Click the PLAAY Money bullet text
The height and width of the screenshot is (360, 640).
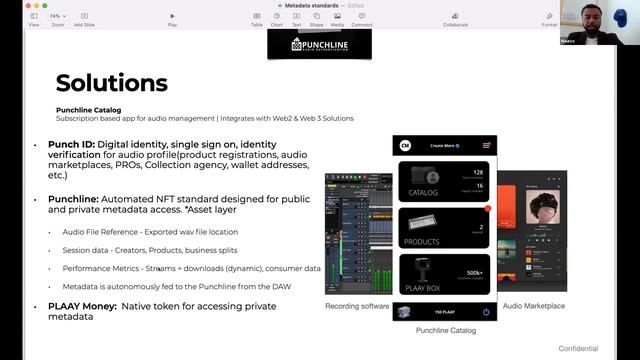click(162, 311)
